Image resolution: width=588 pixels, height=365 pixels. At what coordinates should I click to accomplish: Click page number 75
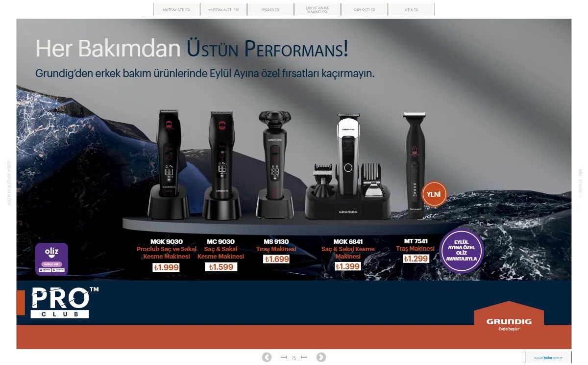294,358
